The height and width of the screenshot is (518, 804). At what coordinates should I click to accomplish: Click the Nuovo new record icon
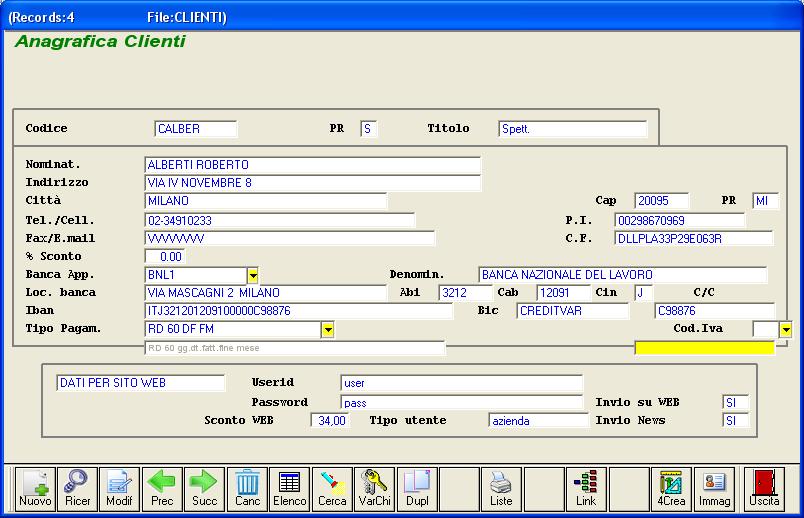pos(35,489)
